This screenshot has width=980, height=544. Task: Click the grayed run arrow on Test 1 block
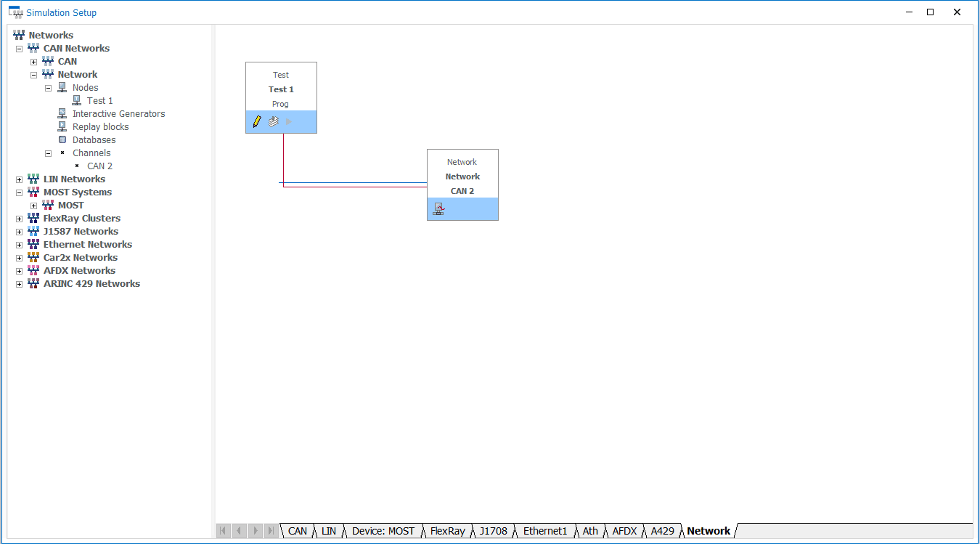pos(288,121)
